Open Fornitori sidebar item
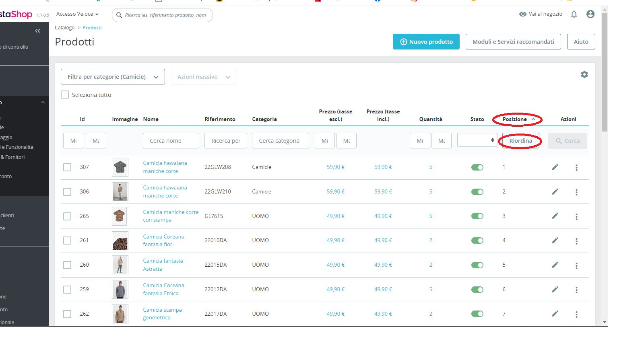 point(12,157)
